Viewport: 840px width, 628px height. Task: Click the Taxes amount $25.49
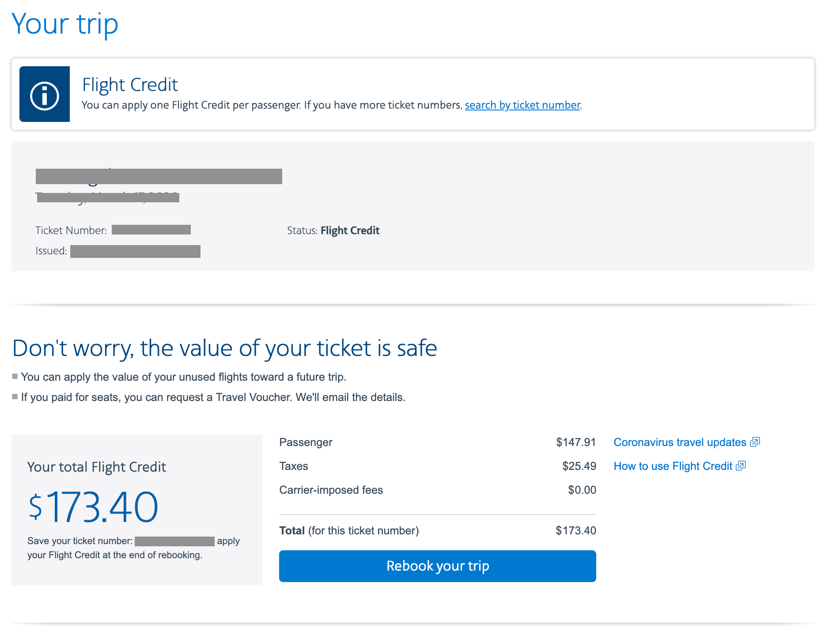click(579, 466)
